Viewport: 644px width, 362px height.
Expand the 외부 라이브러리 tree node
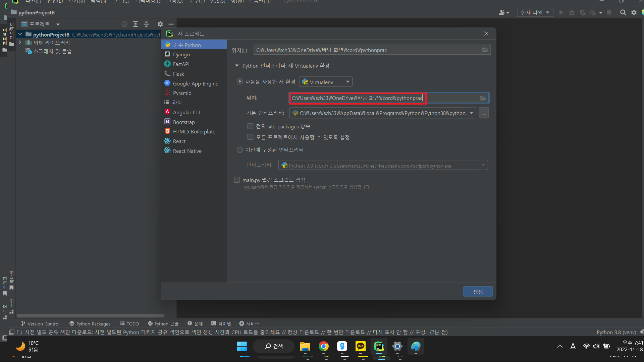coord(20,43)
